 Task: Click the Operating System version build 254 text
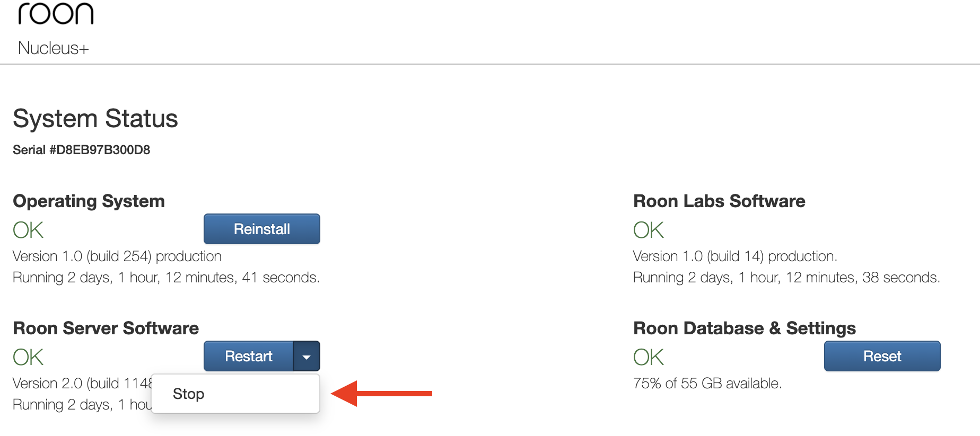point(117,256)
